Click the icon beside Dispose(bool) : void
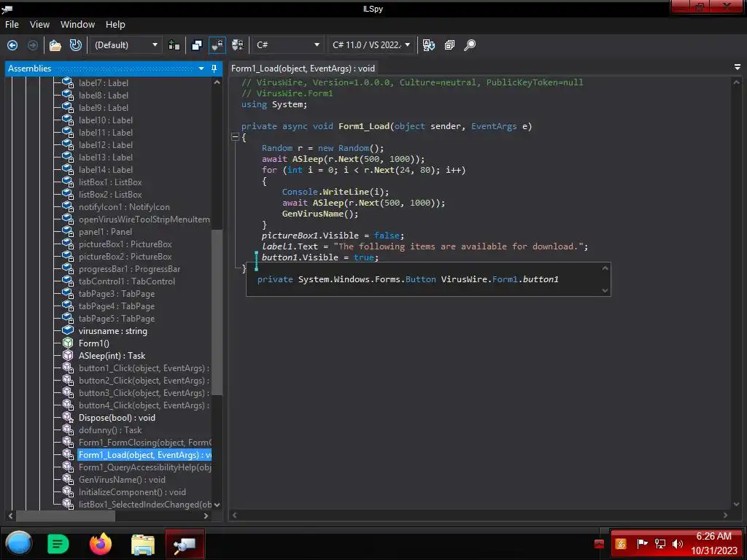This screenshot has height=560, width=747. [x=68, y=417]
